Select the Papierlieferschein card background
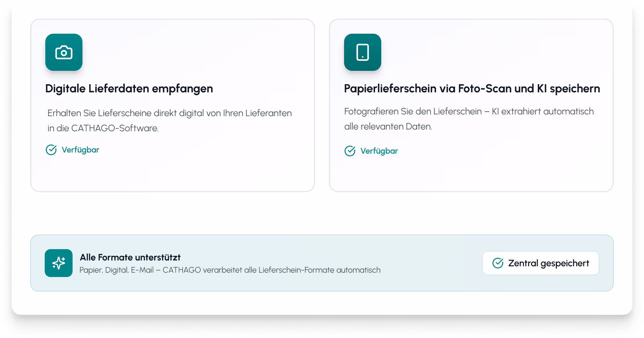This screenshot has height=338, width=644. 471,174
